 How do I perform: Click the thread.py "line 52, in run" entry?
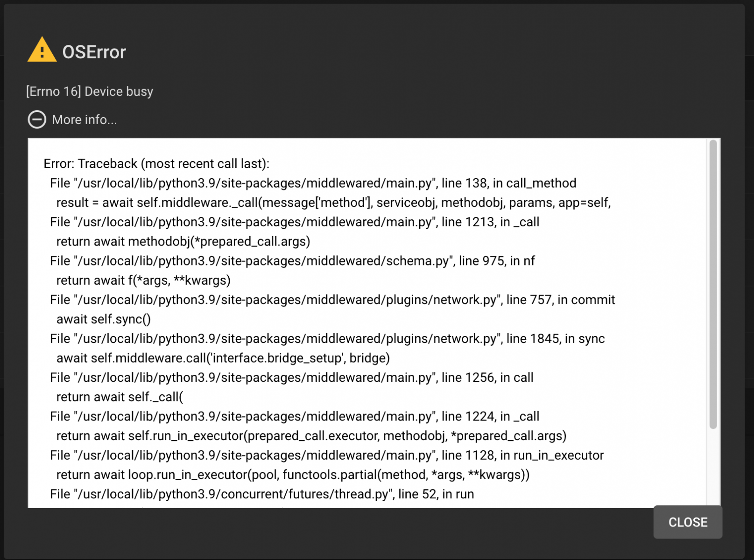pyautogui.click(x=262, y=494)
